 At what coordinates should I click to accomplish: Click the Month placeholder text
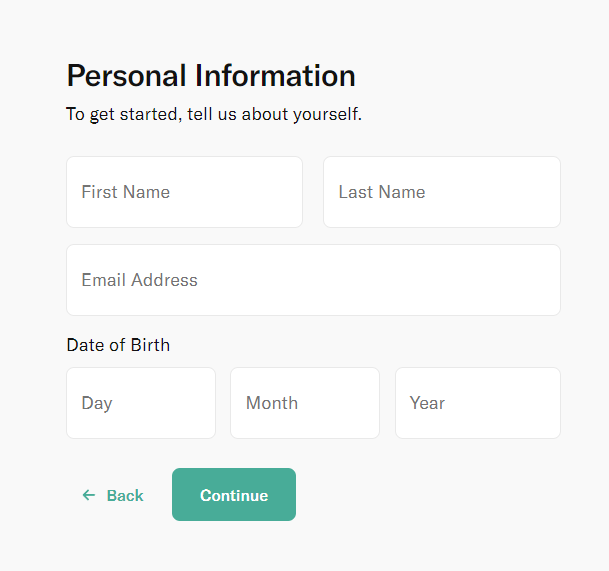point(272,403)
